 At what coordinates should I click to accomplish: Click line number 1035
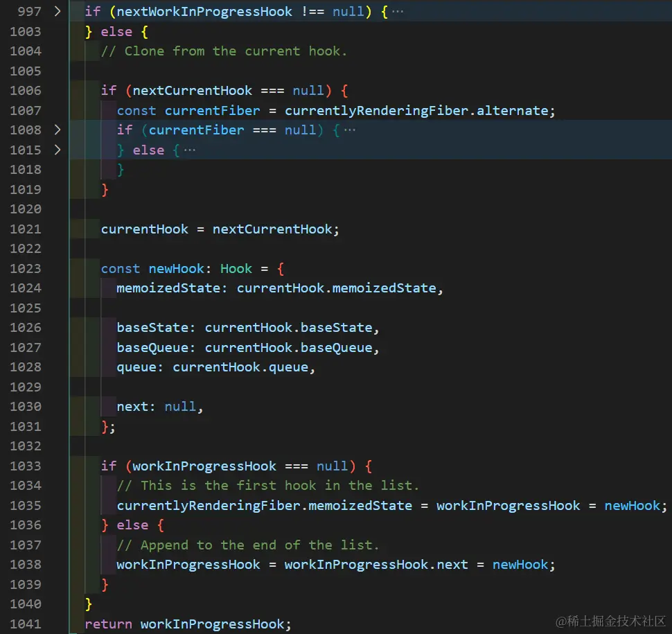click(26, 505)
